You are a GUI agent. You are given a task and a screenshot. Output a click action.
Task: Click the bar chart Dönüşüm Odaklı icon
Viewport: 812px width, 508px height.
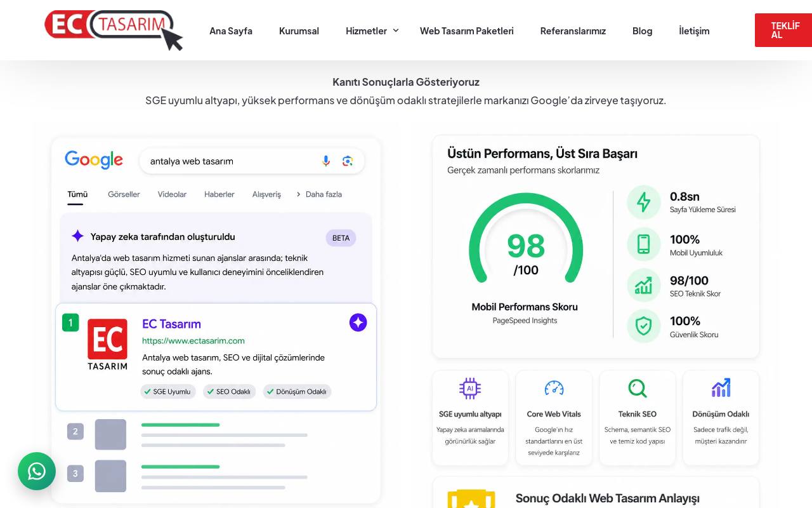pos(721,388)
